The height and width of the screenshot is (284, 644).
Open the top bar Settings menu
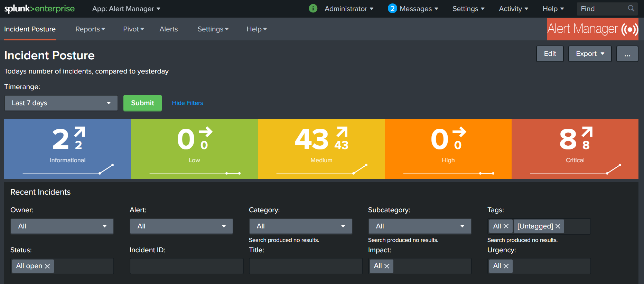pos(468,9)
